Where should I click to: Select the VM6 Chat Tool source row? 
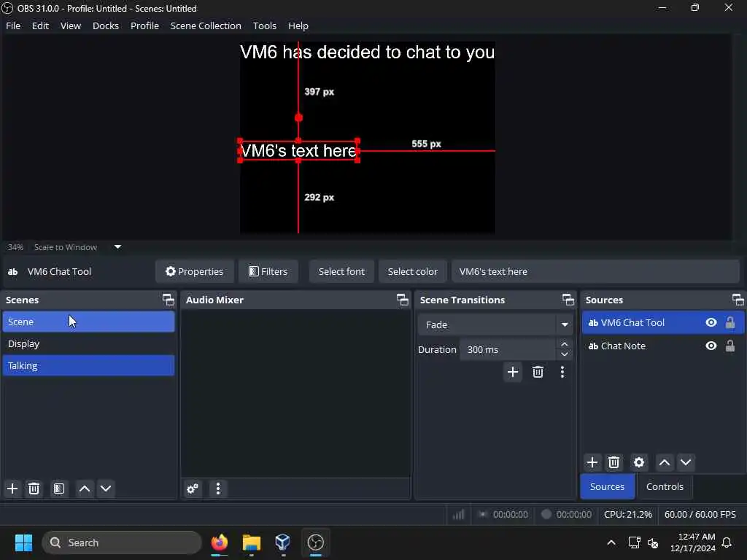(x=662, y=322)
